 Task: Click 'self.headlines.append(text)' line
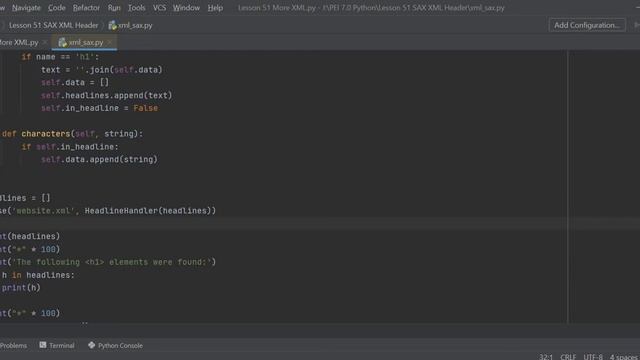pyautogui.click(x=107, y=96)
